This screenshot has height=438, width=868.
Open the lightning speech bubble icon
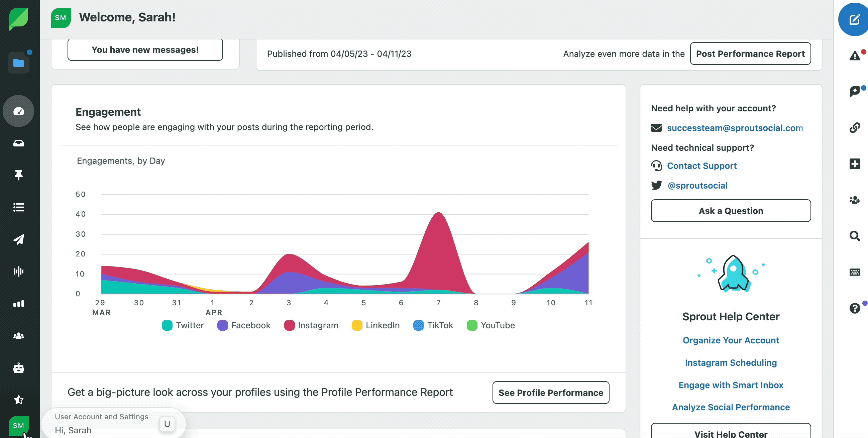click(x=855, y=91)
